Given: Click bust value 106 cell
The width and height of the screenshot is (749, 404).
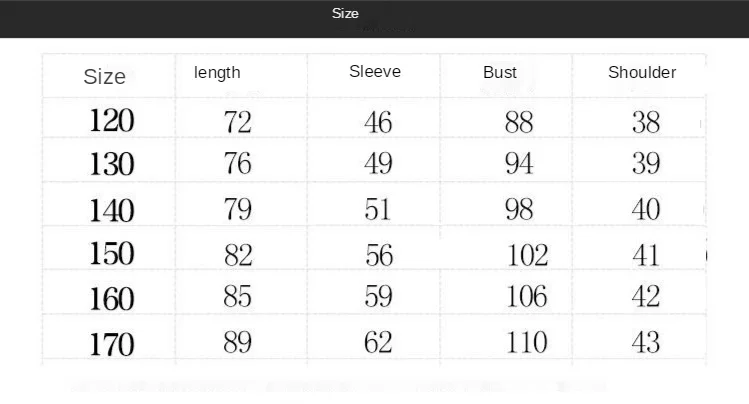Looking at the screenshot, I should [x=527, y=297].
